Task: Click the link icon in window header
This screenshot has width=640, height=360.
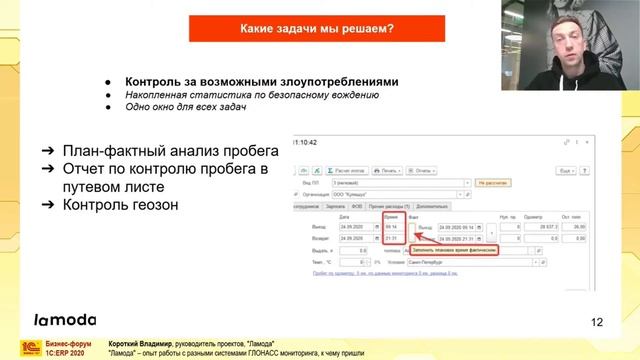Action: pyautogui.click(x=567, y=142)
